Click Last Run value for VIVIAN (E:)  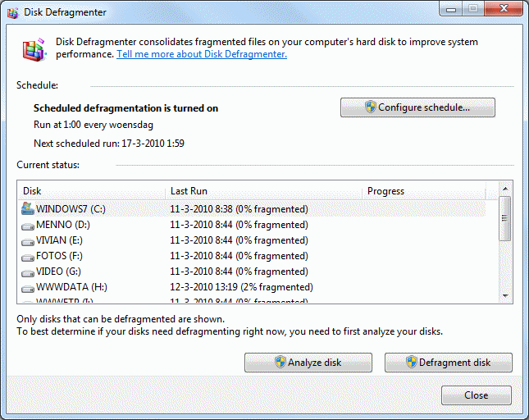pyautogui.click(x=239, y=240)
